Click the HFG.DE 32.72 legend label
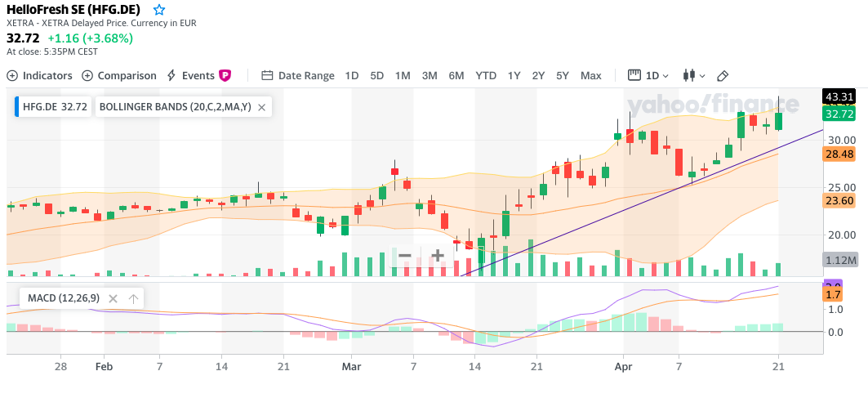 pyautogui.click(x=55, y=108)
